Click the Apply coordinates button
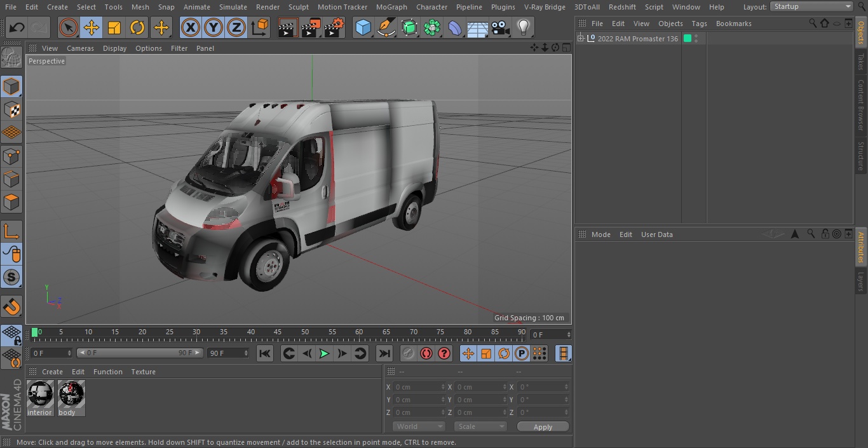 coord(543,426)
